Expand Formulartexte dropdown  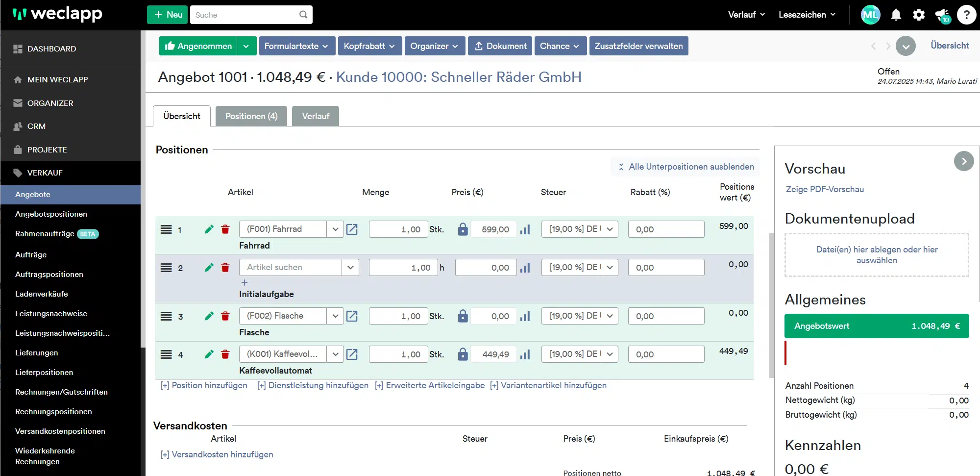pyautogui.click(x=297, y=46)
